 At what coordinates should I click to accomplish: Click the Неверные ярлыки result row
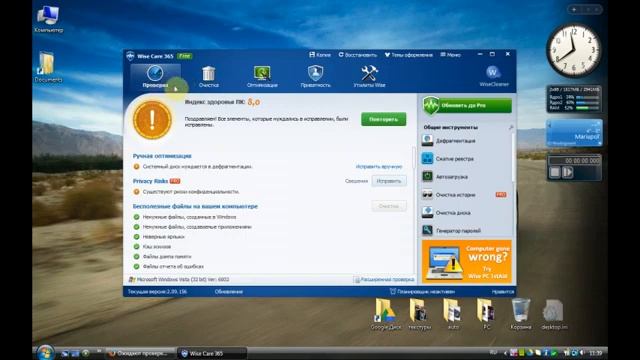click(159, 237)
